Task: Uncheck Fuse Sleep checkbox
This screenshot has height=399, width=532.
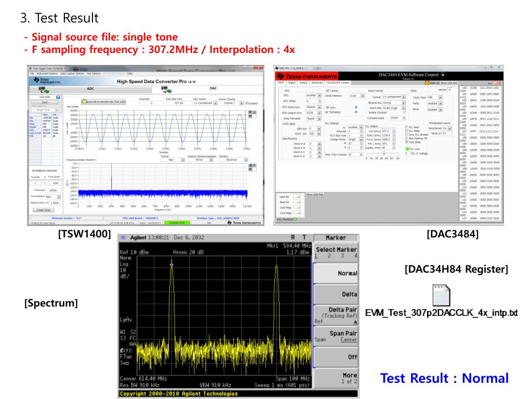Action: tap(406, 142)
